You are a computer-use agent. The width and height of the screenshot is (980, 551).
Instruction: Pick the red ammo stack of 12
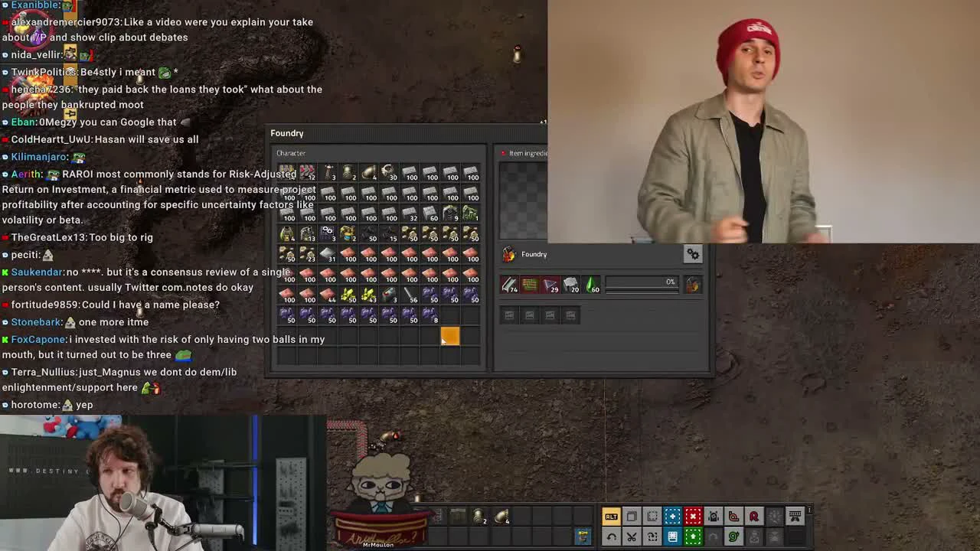click(307, 173)
